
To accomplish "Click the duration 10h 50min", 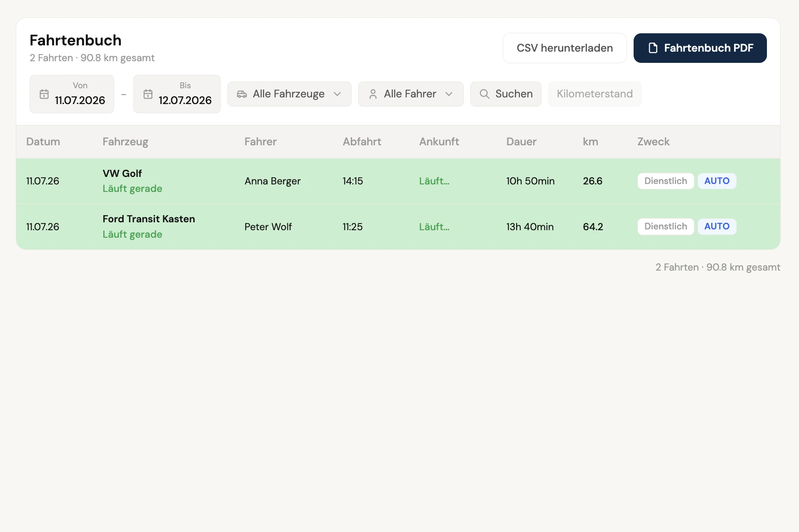I will pos(530,181).
